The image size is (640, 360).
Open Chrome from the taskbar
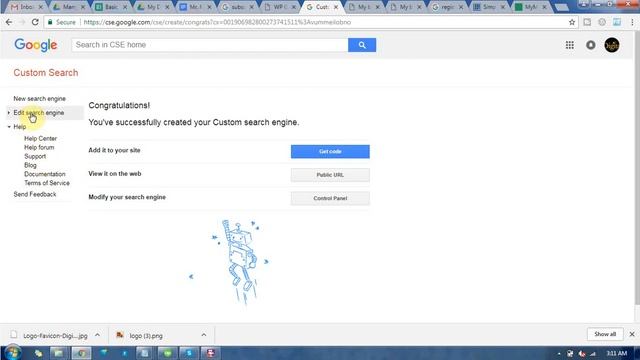point(81,353)
